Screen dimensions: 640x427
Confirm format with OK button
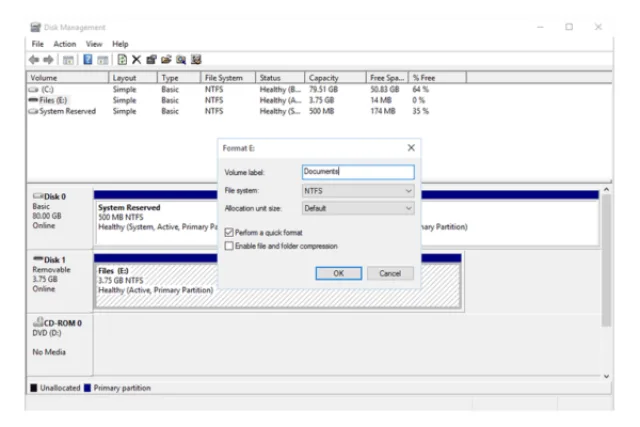(338, 274)
